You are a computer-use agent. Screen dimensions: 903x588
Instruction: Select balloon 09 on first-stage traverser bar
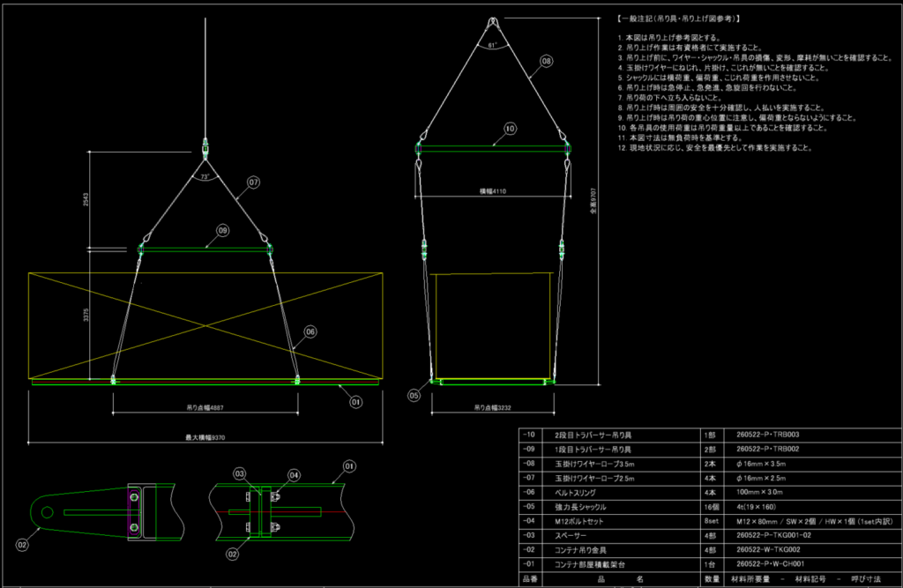pos(223,230)
